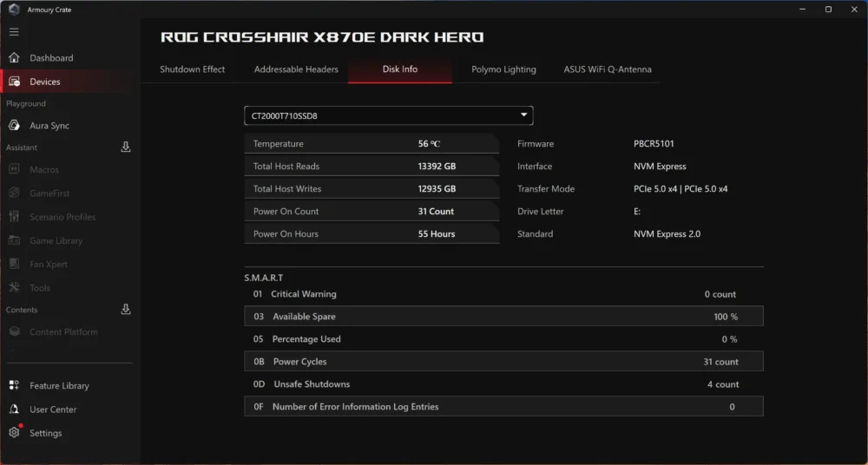Open Feature Library label
Screen dimensions: 868x465
point(59,386)
